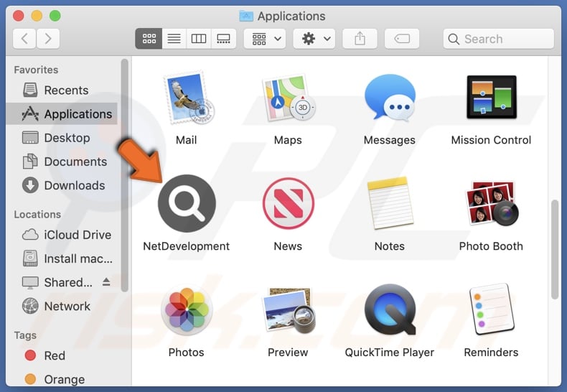This screenshot has height=392, width=567.
Task: Select the QuickTime Player app icon
Action: tap(390, 309)
